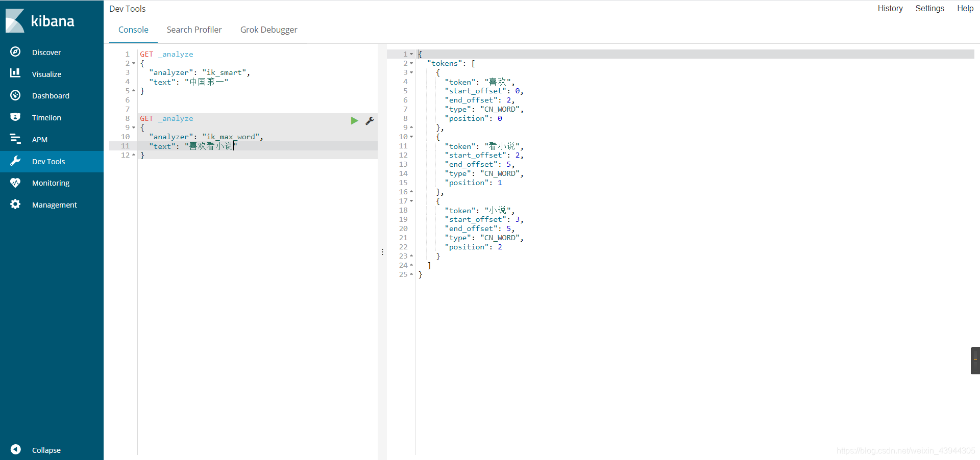Screen dimensions: 980x460
Task: Open request options wrench icon
Action: 370,120
